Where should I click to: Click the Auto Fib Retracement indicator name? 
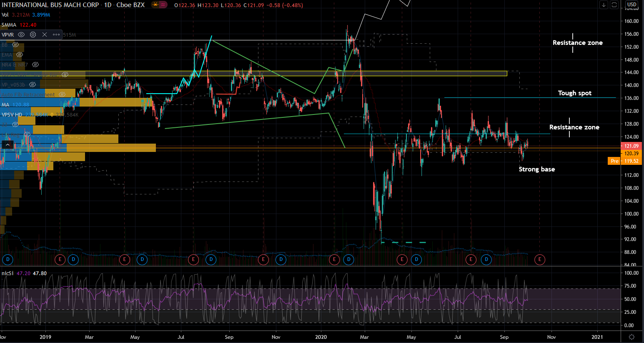point(28,95)
